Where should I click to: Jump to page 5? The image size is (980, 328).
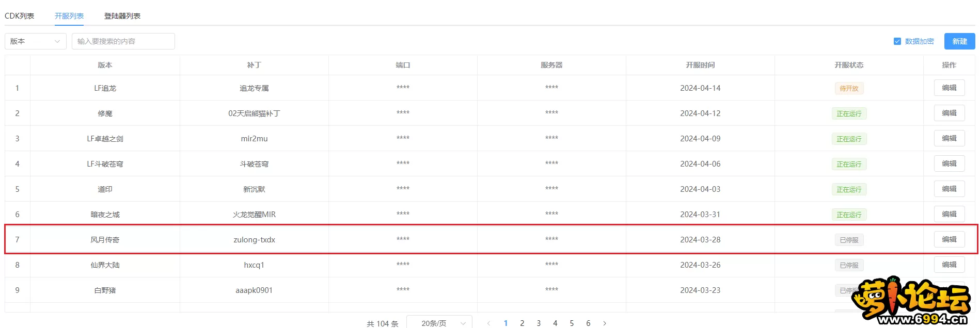point(572,323)
